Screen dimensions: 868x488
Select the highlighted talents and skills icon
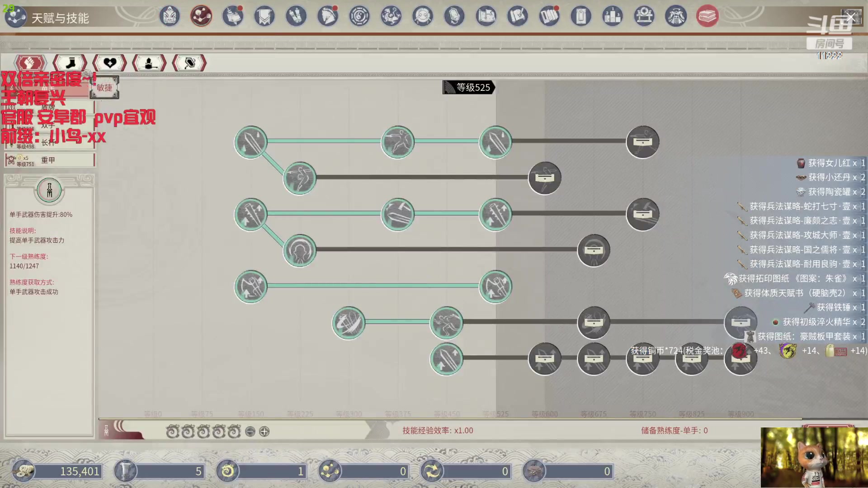[201, 16]
